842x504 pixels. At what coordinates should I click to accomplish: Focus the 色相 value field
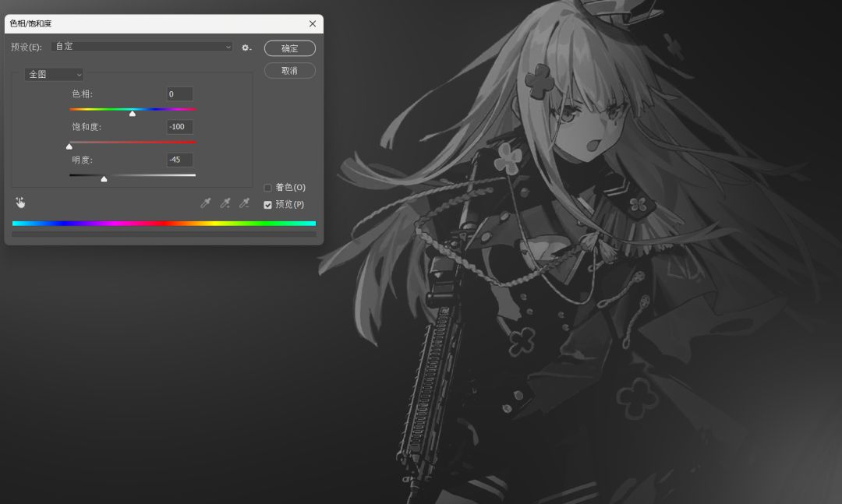[x=179, y=94]
